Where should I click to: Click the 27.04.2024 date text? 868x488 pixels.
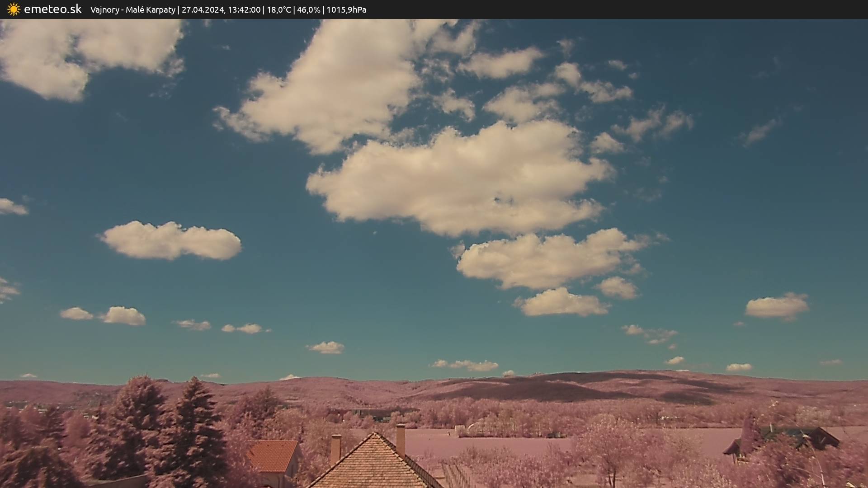(x=203, y=10)
